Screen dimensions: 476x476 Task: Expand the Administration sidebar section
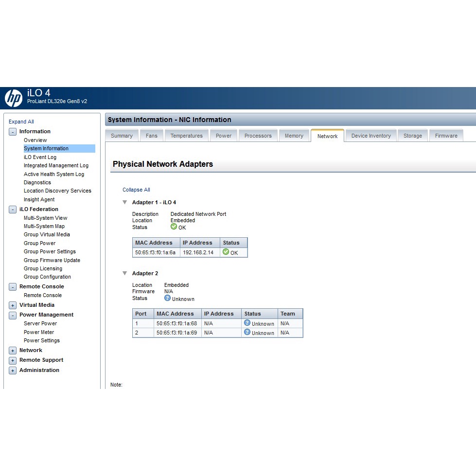[13, 370]
